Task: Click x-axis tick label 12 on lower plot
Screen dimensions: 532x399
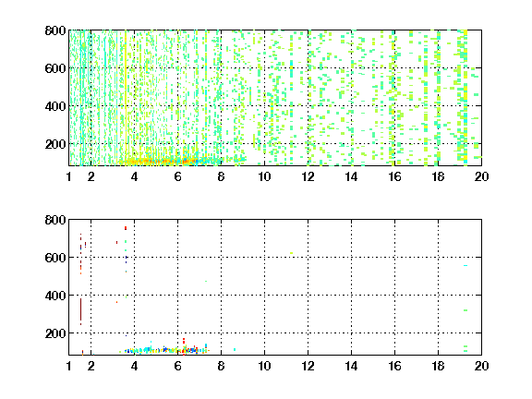Action: pos(308,366)
